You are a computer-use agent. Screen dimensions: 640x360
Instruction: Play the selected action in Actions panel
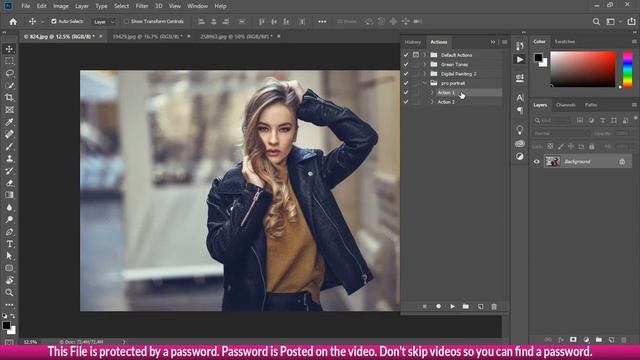pos(452,307)
